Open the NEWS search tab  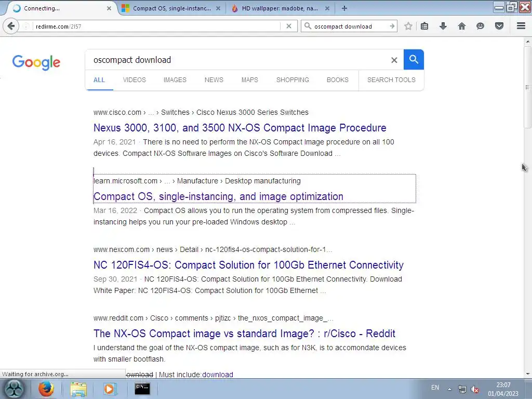(214, 79)
